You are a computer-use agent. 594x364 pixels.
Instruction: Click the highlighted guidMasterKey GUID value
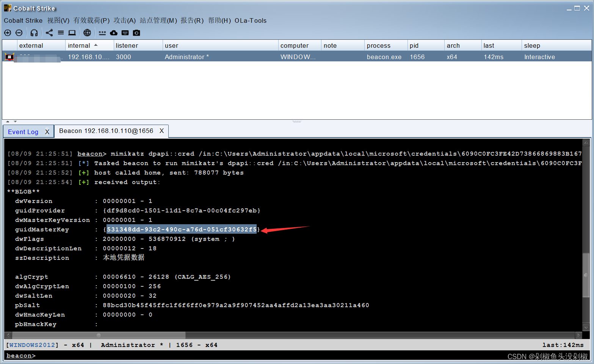(x=182, y=229)
